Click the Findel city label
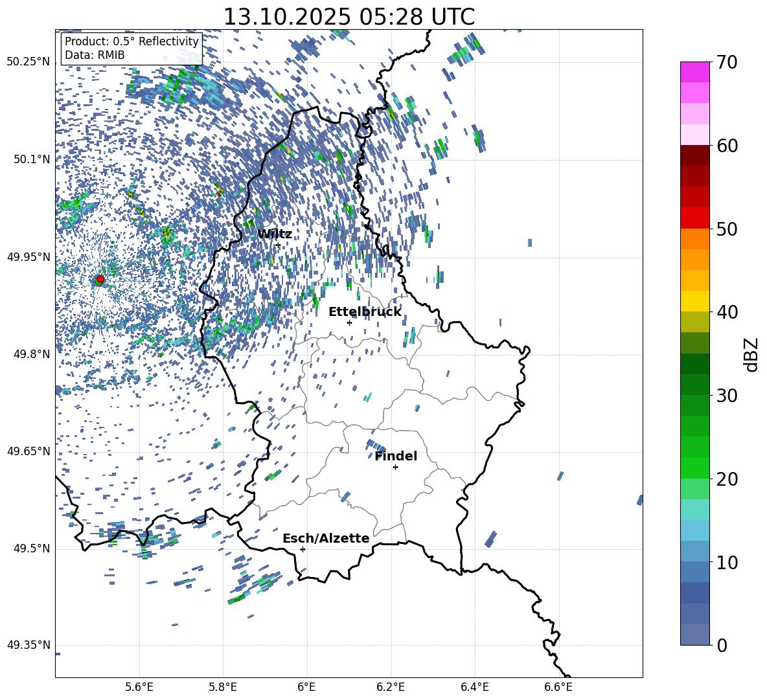This screenshot has height=700, width=767. [396, 456]
